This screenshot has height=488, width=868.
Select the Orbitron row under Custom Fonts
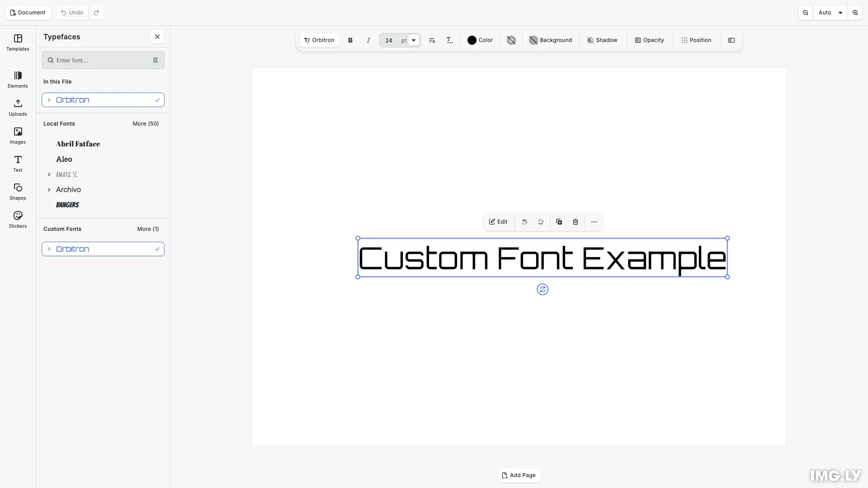point(103,249)
